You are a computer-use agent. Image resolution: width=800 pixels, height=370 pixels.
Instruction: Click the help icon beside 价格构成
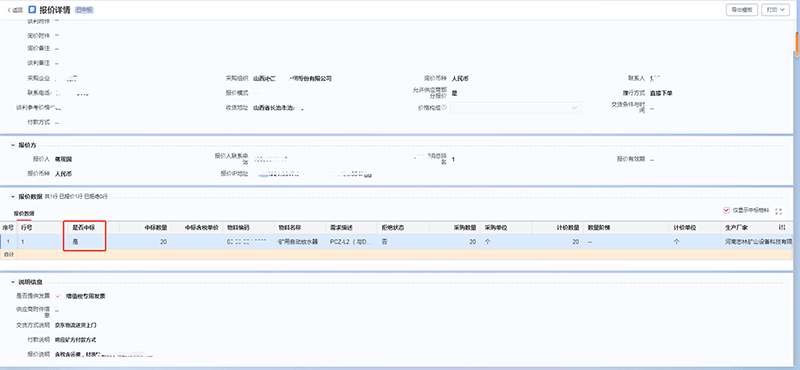click(445, 107)
